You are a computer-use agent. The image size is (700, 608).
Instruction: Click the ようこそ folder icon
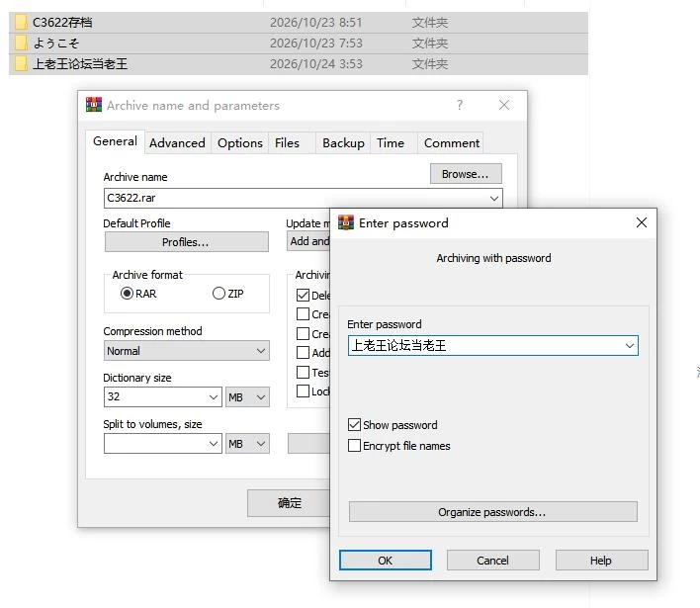click(x=21, y=43)
